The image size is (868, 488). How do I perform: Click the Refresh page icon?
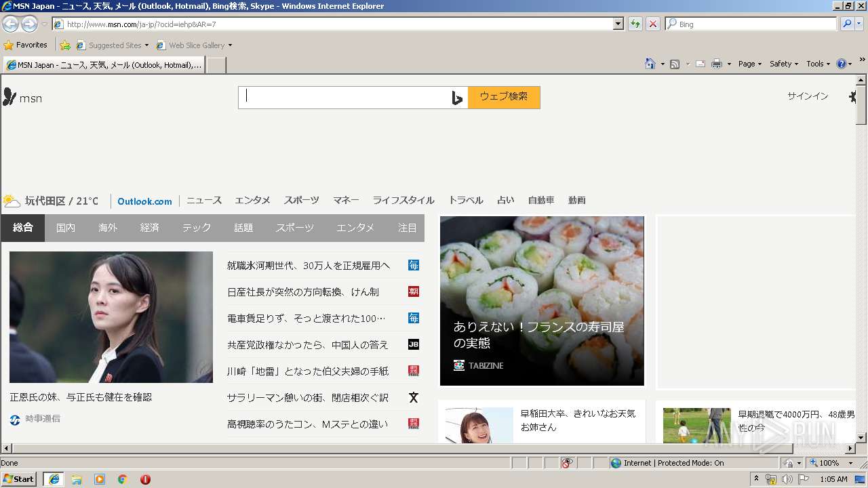tap(635, 24)
